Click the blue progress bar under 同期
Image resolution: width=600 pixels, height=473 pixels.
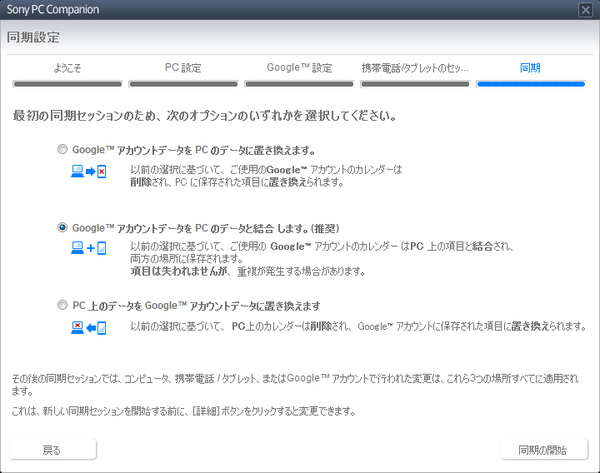[531, 84]
